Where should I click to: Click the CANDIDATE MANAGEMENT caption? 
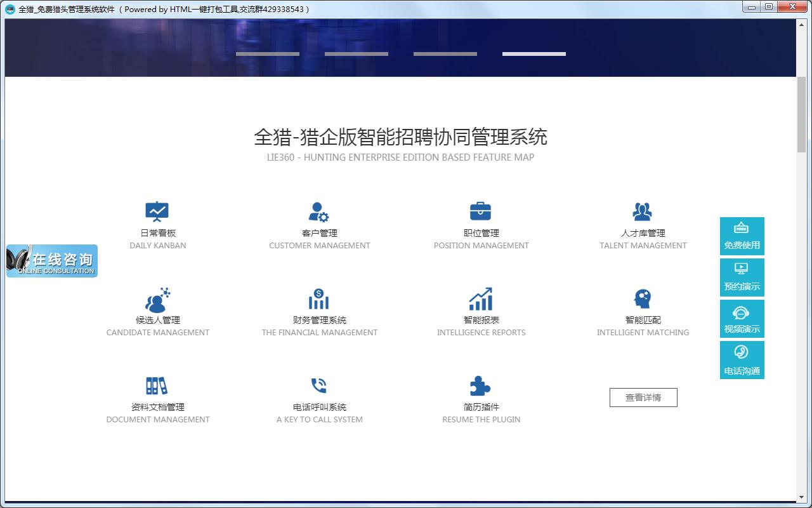158,333
